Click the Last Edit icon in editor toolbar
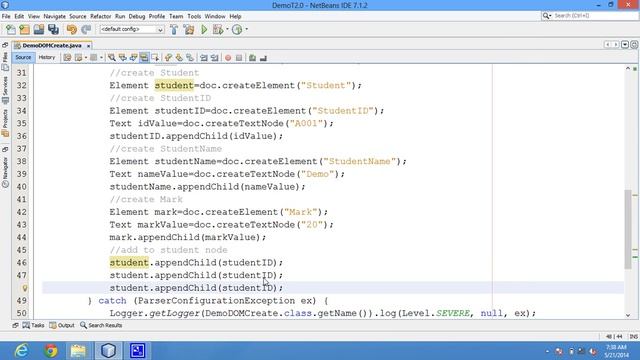This screenshot has height=360, width=640. (67, 58)
